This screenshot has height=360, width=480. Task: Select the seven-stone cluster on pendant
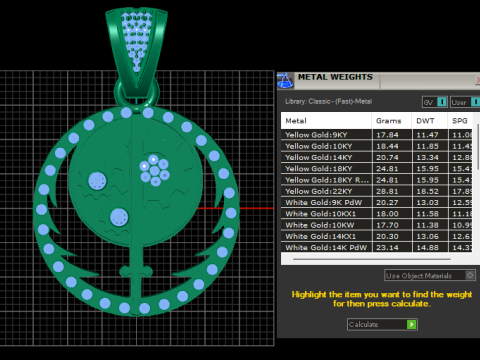[154, 170]
